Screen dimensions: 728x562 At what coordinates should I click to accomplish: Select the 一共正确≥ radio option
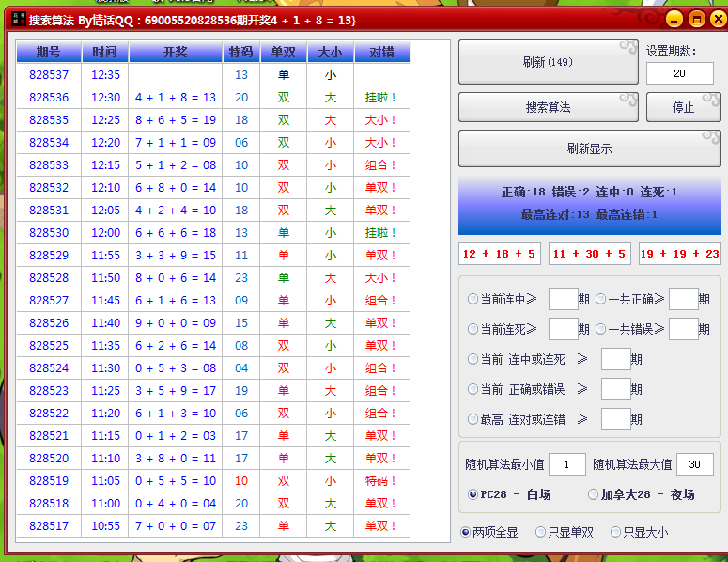[x=601, y=300]
